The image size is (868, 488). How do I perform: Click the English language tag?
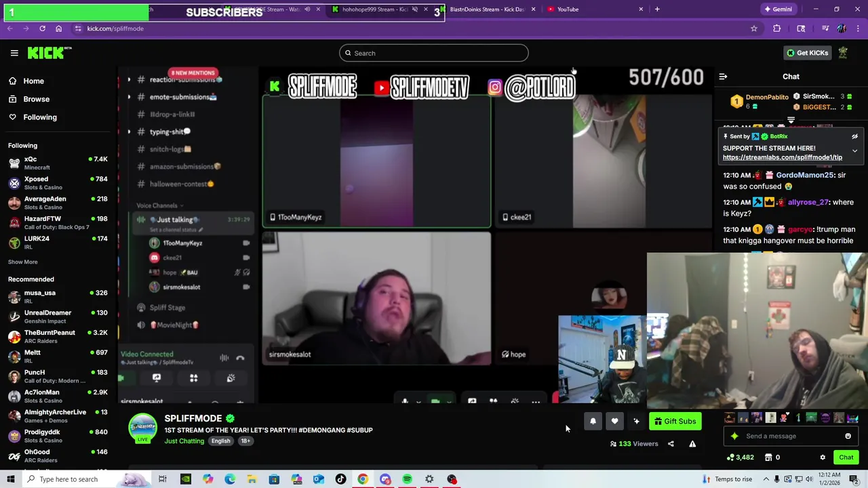pyautogui.click(x=220, y=441)
